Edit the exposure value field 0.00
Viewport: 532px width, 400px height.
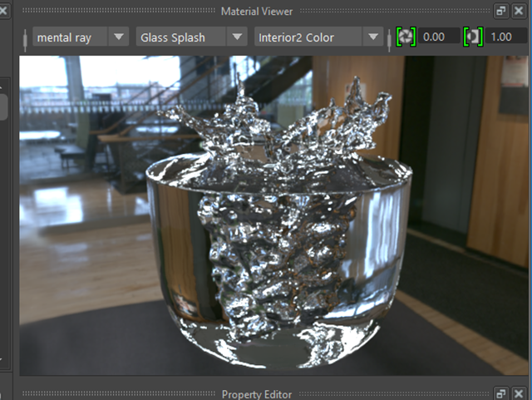click(x=439, y=37)
